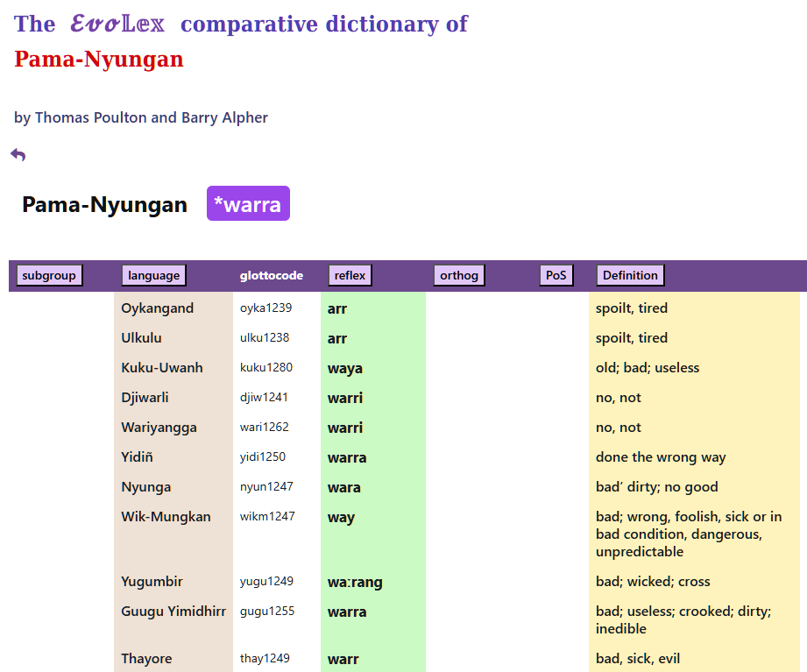The image size is (807, 672).
Task: Select the Ulkulu language cell
Action: click(142, 337)
